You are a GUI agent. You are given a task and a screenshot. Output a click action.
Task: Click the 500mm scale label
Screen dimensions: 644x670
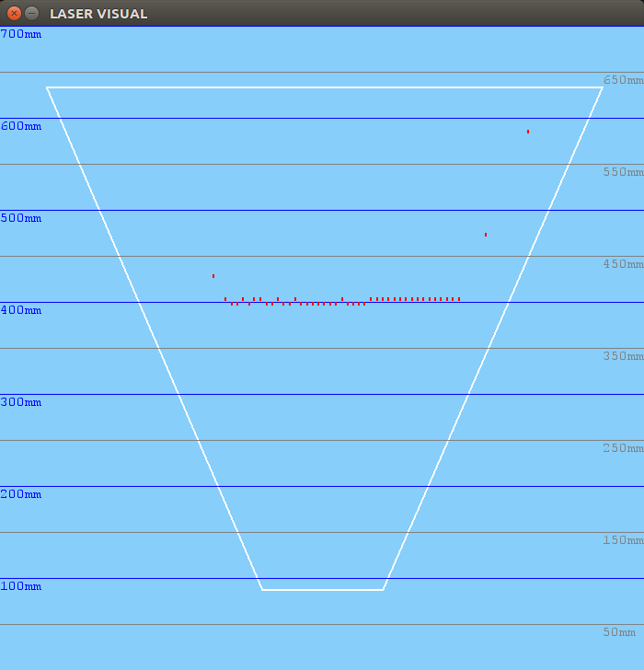pyautogui.click(x=21, y=218)
